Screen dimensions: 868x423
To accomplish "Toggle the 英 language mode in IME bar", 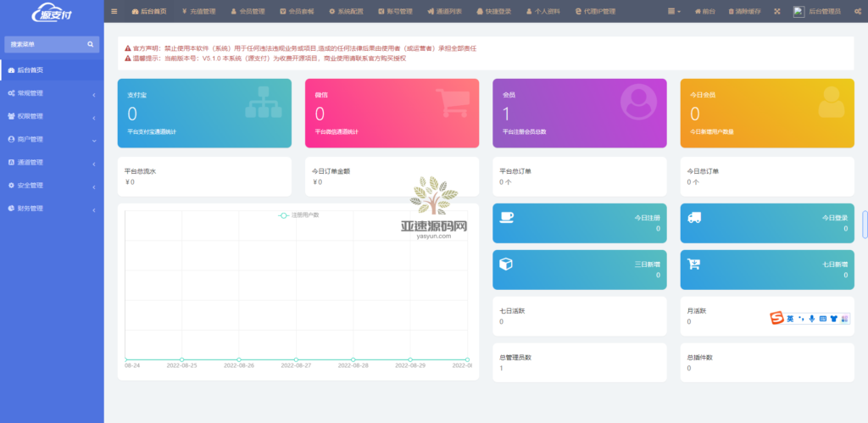I will coord(791,319).
